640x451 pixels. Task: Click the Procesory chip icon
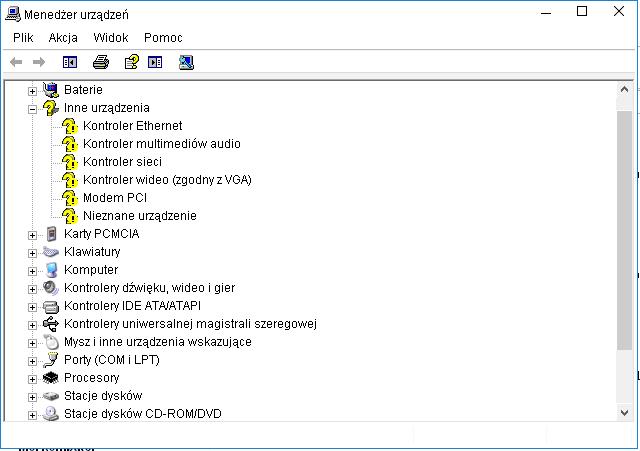coord(51,378)
